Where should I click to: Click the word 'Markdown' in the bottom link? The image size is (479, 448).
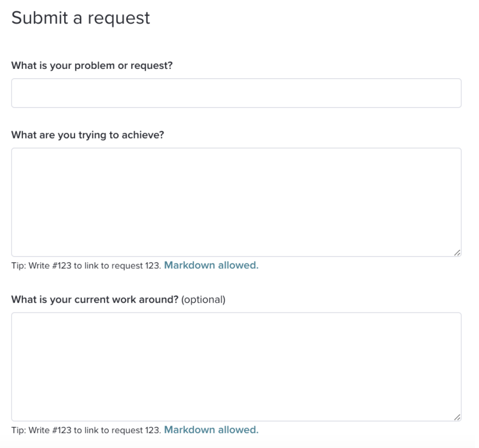click(x=189, y=430)
